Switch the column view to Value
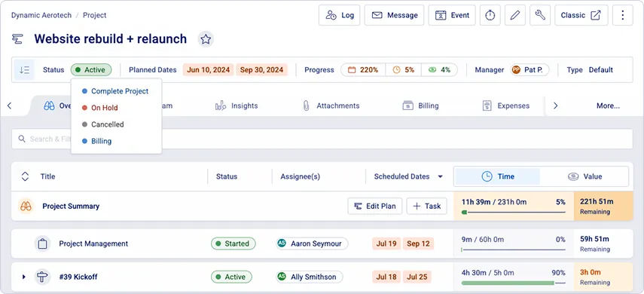Viewport: 644px width, 294px height. (584, 176)
